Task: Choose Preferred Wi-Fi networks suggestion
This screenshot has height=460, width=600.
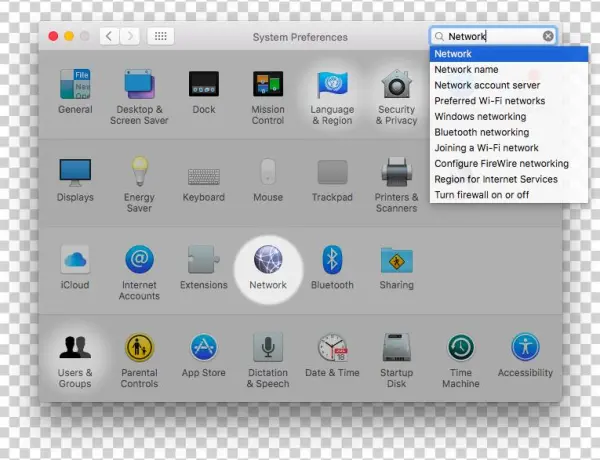Action: point(509,101)
